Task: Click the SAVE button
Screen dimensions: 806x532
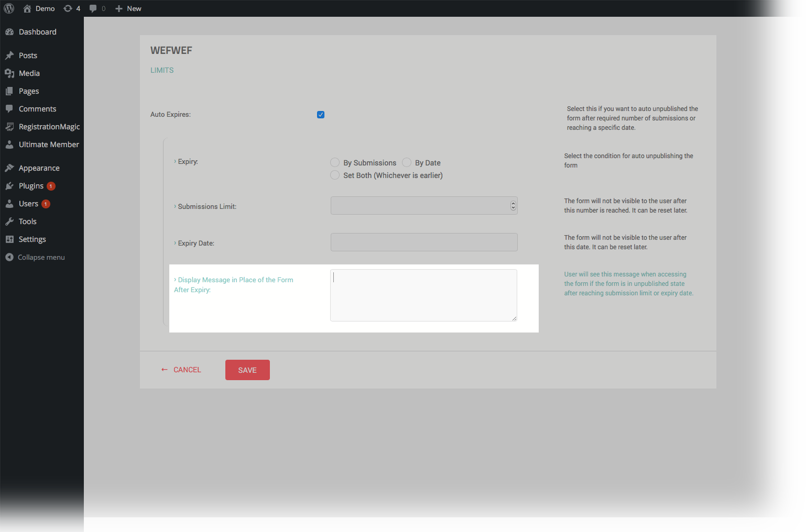Action: [247, 370]
